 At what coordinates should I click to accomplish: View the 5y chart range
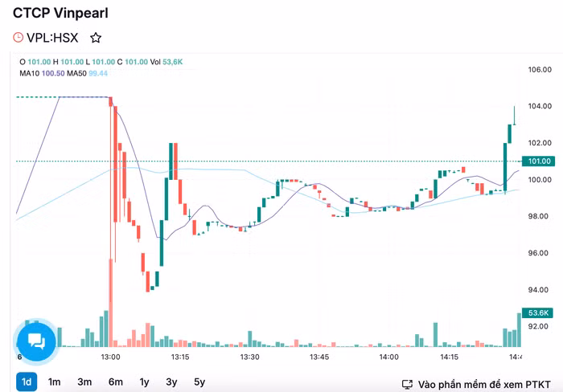(x=199, y=382)
